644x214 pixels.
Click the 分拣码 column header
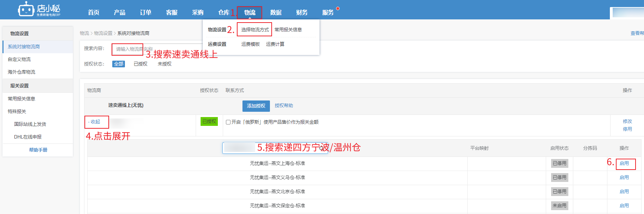pos(590,148)
